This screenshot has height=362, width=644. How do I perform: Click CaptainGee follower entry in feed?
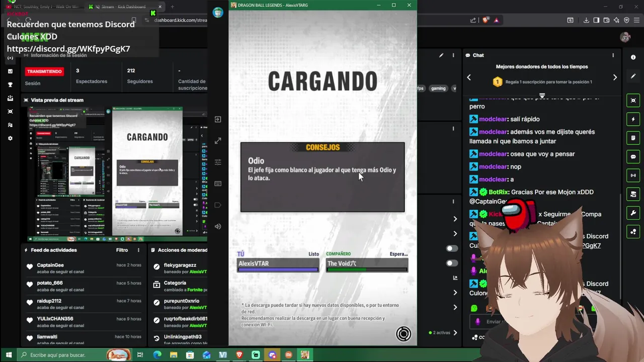point(85,268)
